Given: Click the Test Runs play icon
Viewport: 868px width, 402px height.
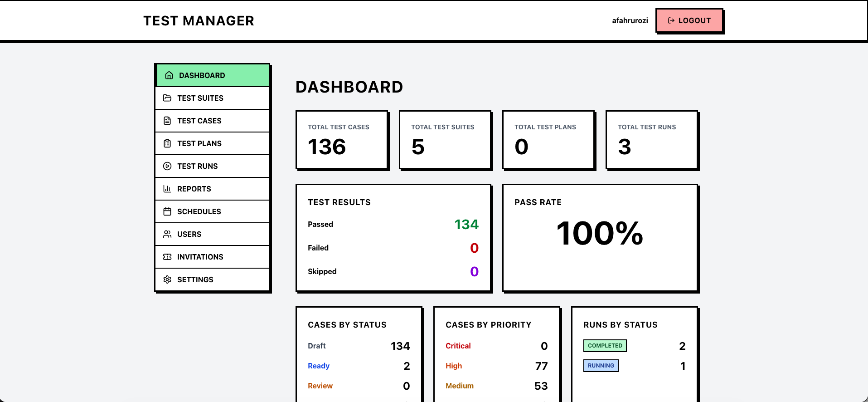Looking at the screenshot, I should [x=167, y=166].
